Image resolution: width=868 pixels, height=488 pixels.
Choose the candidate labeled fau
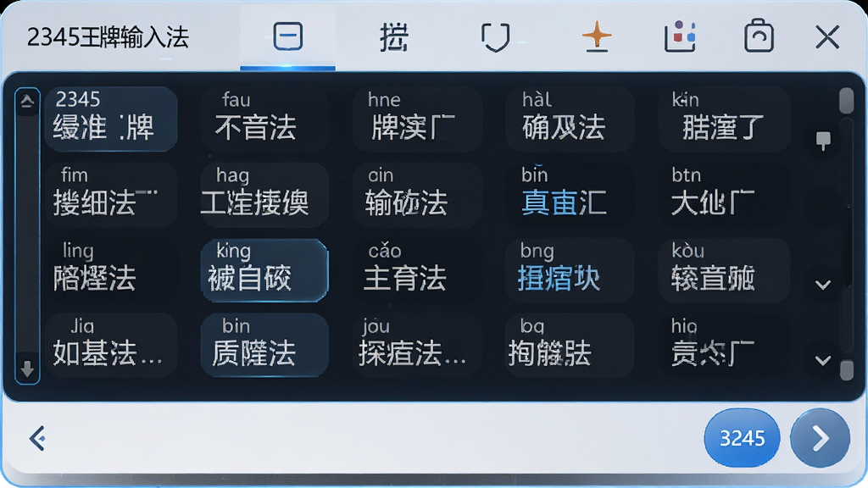pos(264,119)
